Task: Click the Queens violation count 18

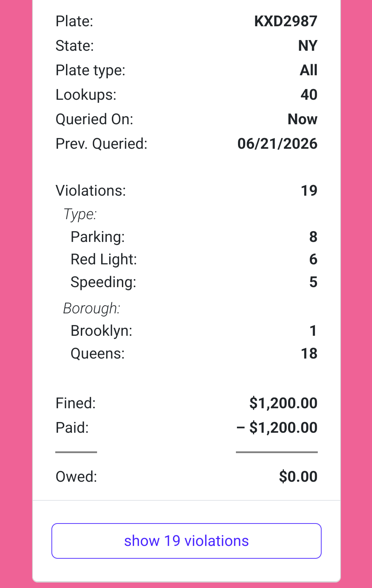Action: 309,354
